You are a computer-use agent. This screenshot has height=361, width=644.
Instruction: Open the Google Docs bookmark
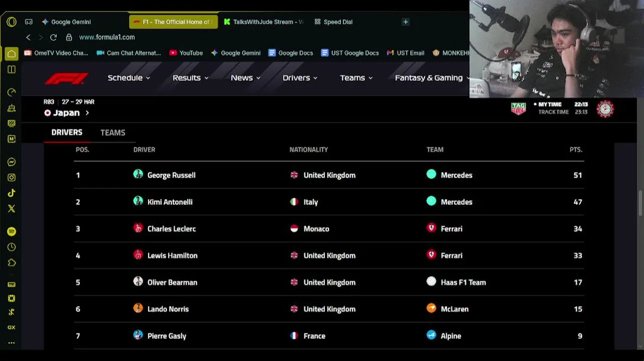click(x=291, y=53)
